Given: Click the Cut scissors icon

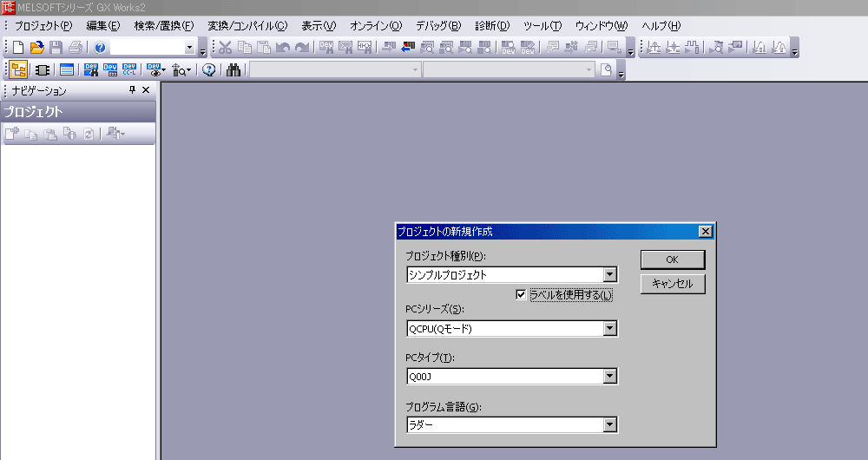Looking at the screenshot, I should (225, 48).
